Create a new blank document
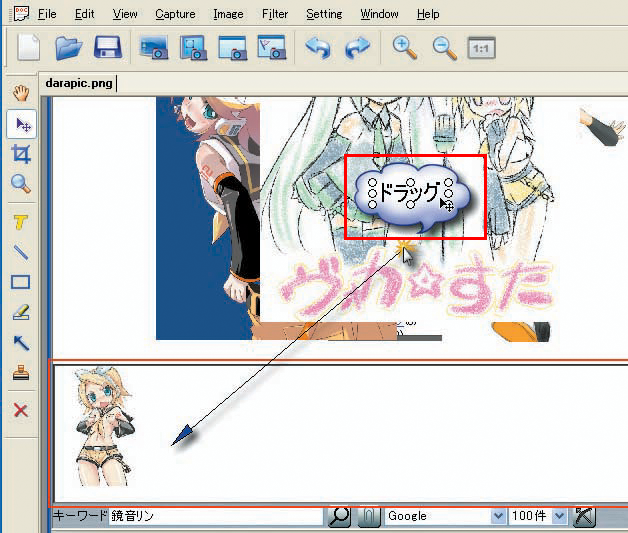This screenshot has width=628, height=533. [x=28, y=47]
